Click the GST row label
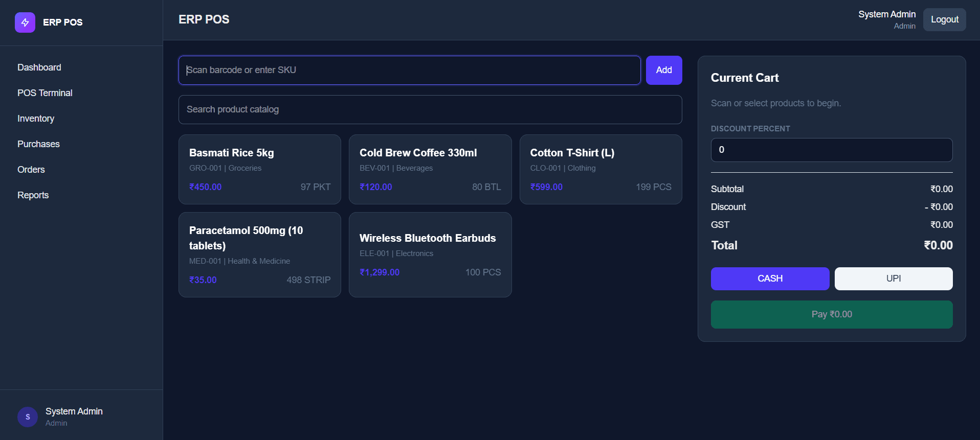This screenshot has height=440, width=980. pos(720,225)
